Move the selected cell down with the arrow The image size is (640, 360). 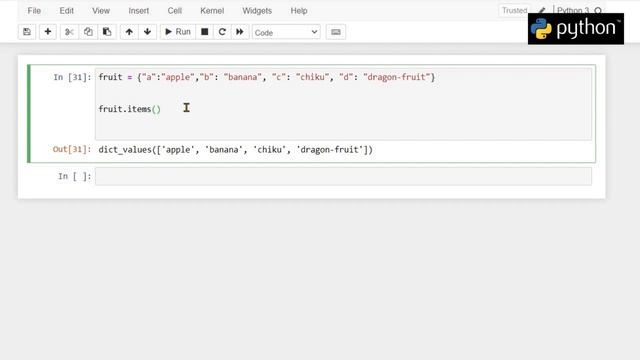pos(147,32)
